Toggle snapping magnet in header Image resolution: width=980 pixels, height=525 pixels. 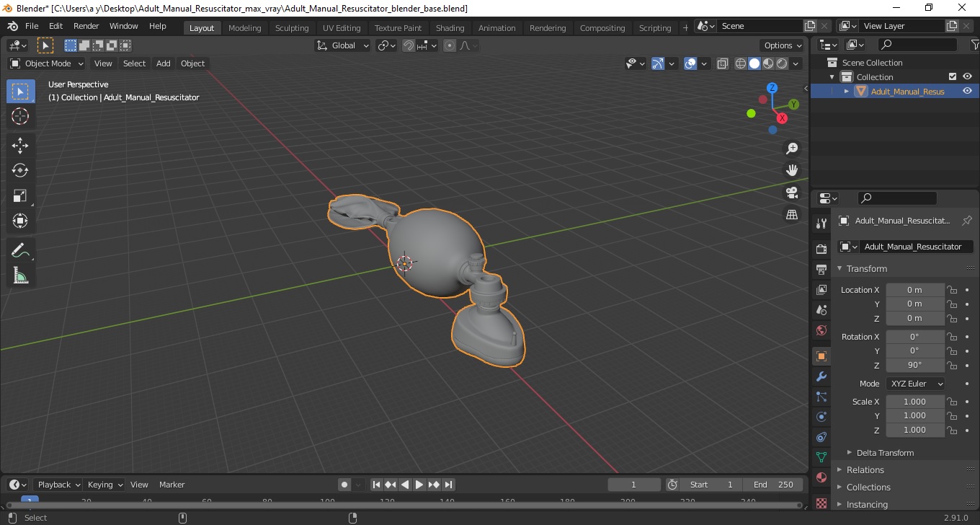[x=409, y=45]
